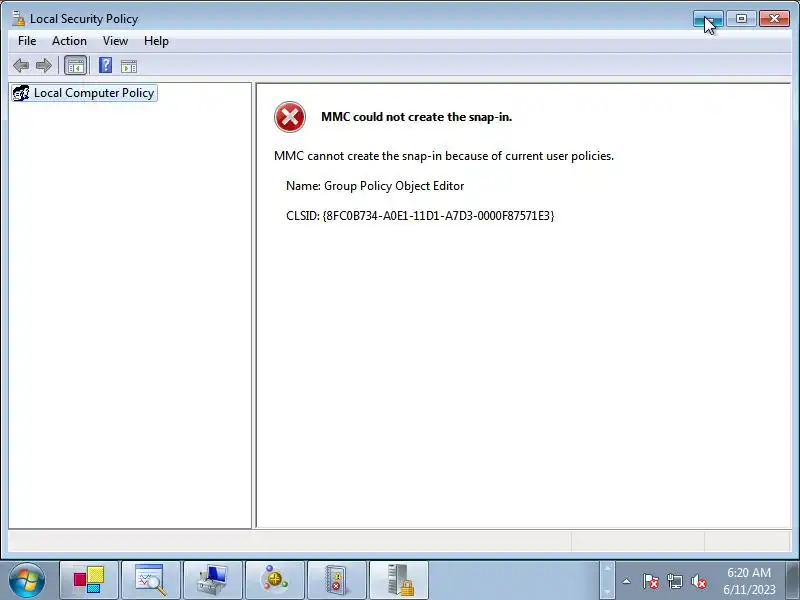800x600 pixels.
Task: Click the taskbar toolbar down scroll arrow
Action: point(607,592)
